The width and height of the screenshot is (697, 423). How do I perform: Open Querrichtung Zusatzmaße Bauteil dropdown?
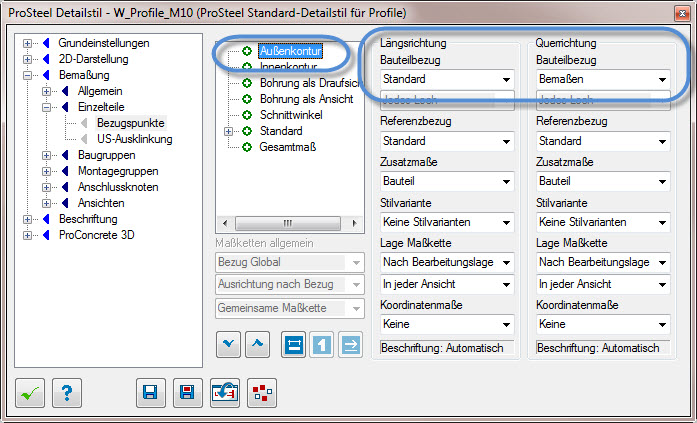coord(603,181)
